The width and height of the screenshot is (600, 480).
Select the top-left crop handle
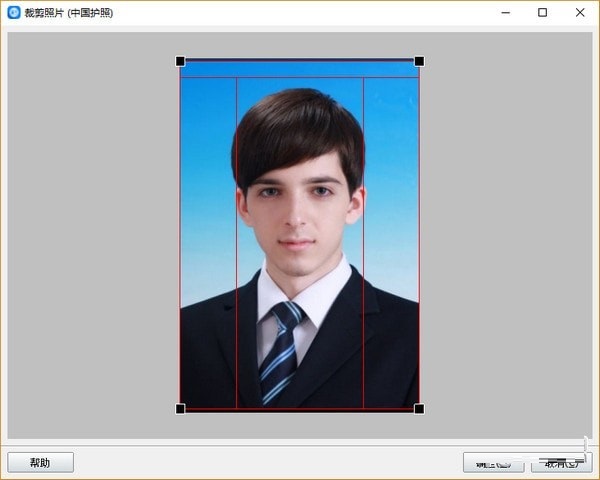click(180, 61)
